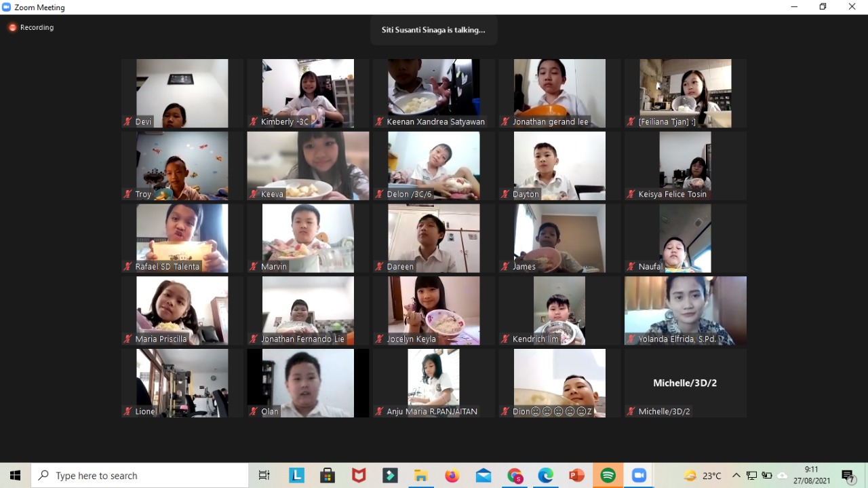
Task: Click the Dareen name label
Action: [400, 267]
